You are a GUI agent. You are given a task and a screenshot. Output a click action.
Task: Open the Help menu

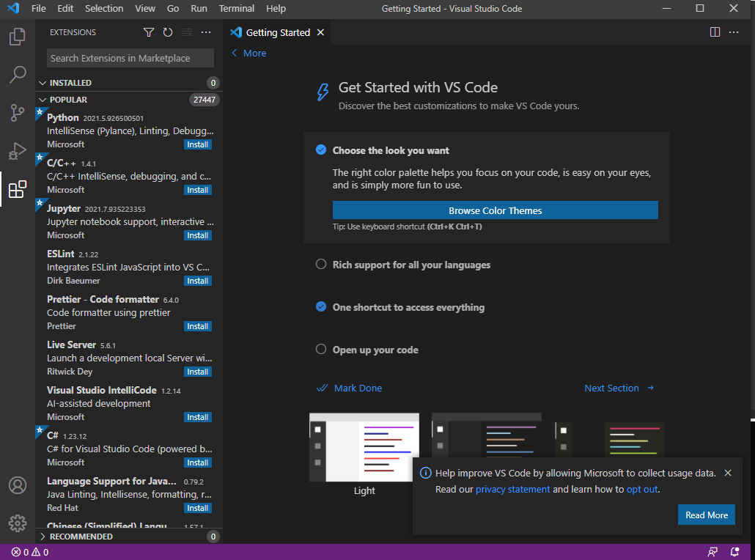(x=276, y=8)
